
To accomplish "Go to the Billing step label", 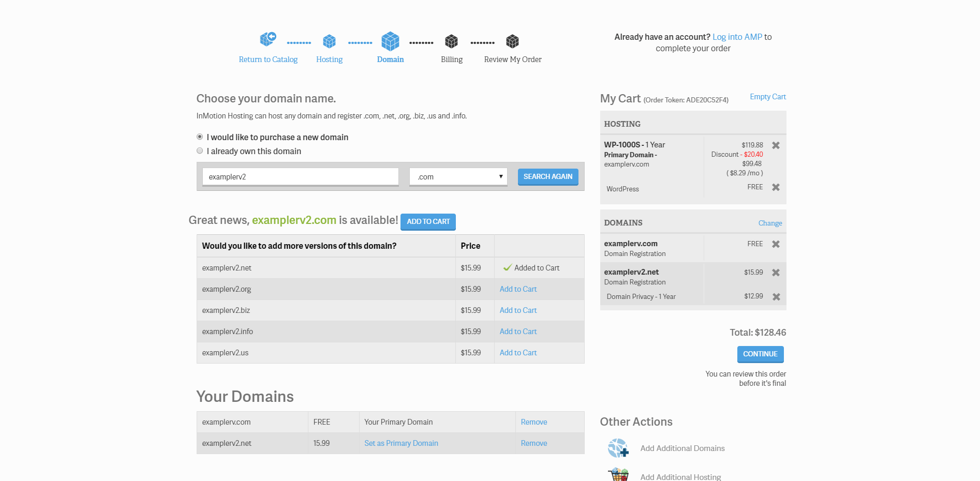I will coord(452,59).
